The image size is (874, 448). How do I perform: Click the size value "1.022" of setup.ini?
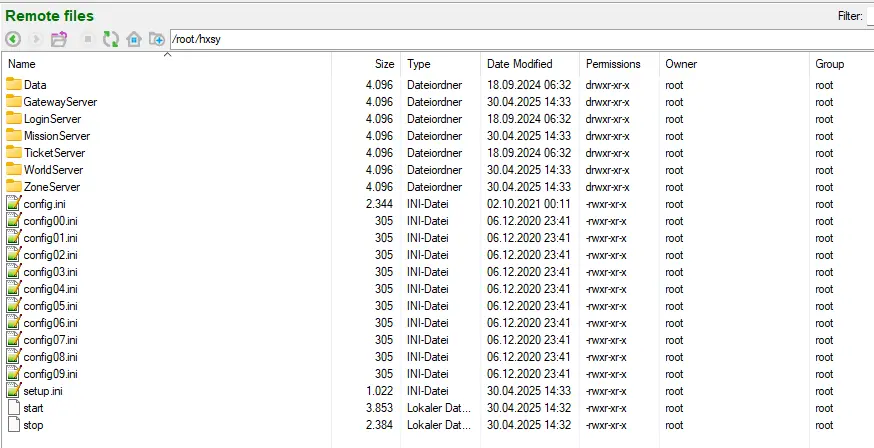click(380, 391)
